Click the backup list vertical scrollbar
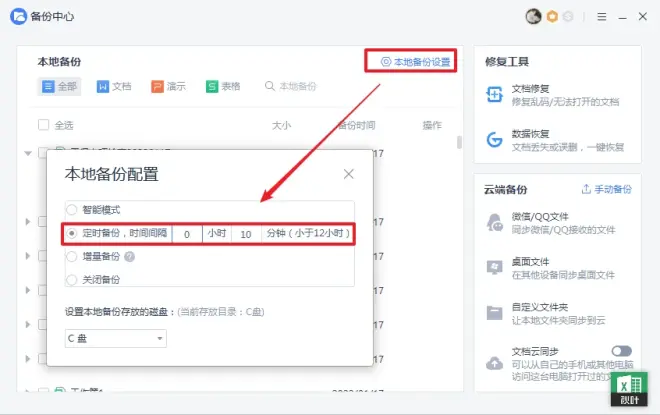Screen dimensions: 660x415 [459, 142]
